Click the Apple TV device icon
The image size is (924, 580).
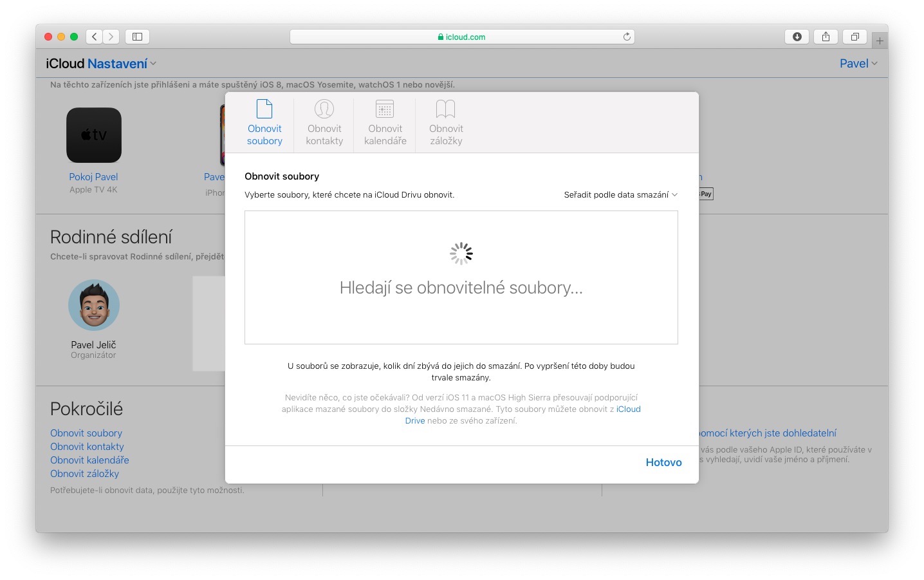[94, 135]
